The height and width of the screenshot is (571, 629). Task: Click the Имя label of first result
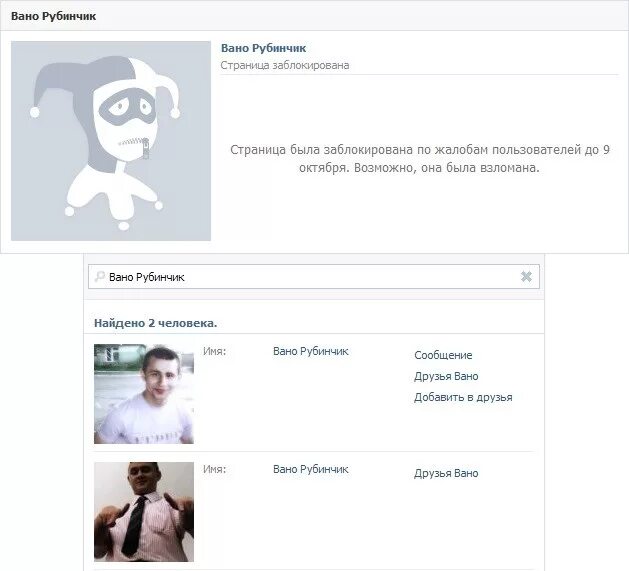[x=214, y=352]
